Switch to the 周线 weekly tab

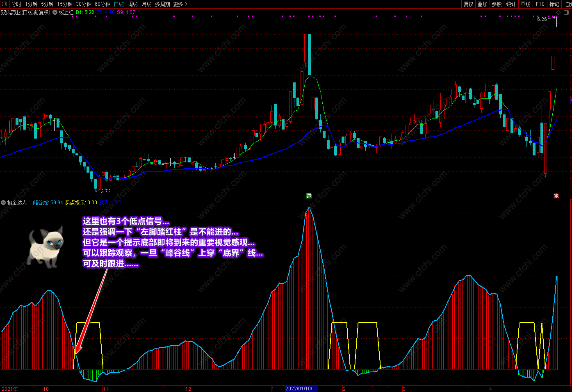tap(133, 4)
